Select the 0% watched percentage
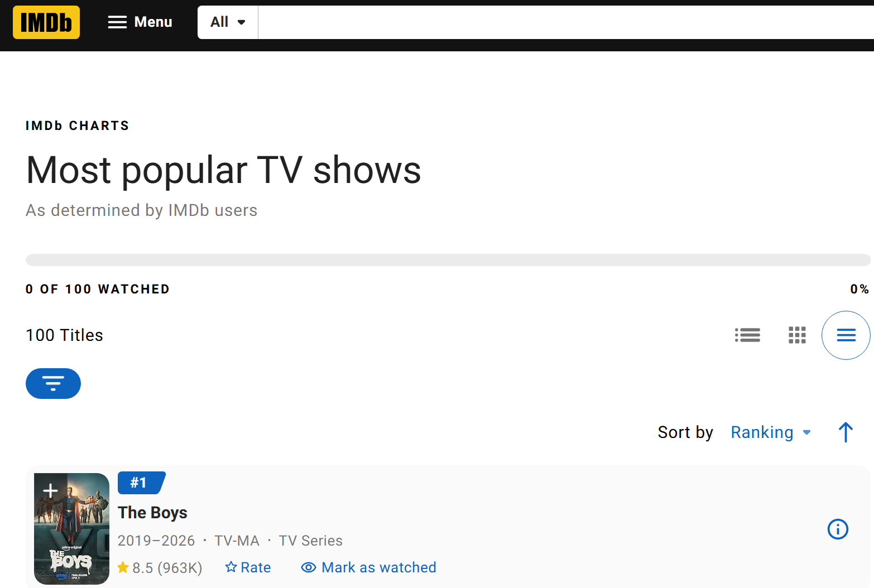The height and width of the screenshot is (588, 874). coord(859,289)
